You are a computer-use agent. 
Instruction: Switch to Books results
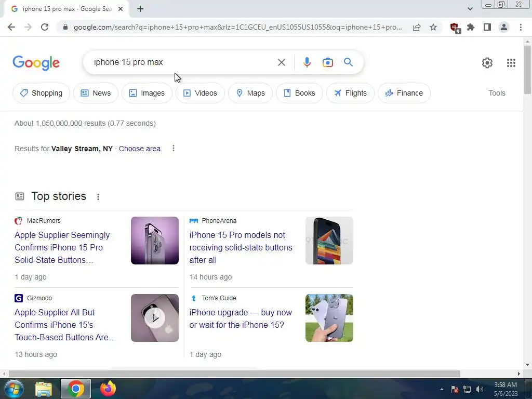[299, 93]
